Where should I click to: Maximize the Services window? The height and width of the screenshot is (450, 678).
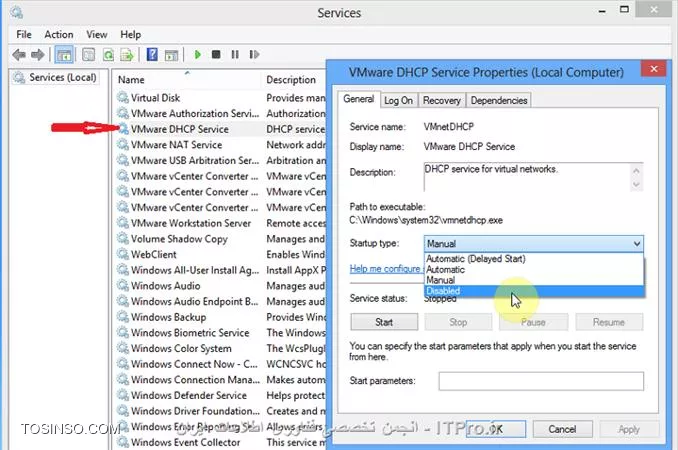click(624, 10)
